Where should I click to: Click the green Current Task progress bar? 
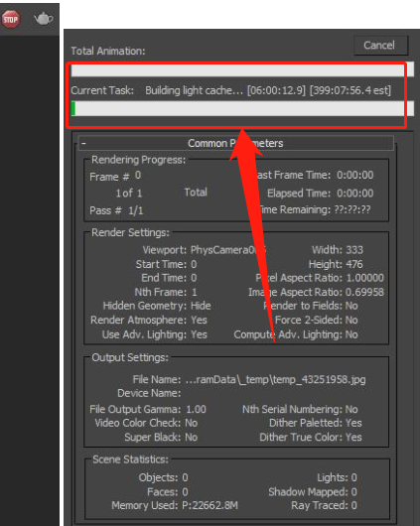[242, 109]
